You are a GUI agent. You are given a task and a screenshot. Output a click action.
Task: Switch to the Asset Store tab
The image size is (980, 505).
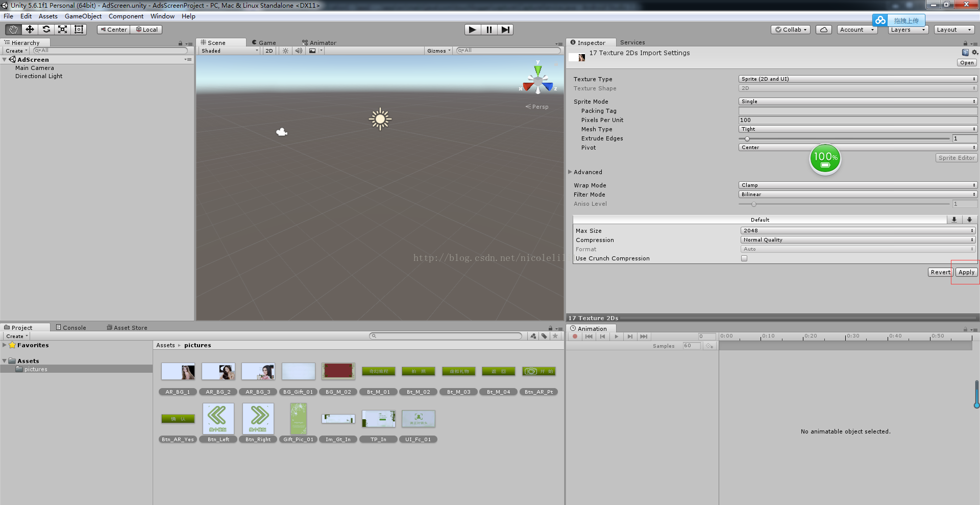pos(127,327)
